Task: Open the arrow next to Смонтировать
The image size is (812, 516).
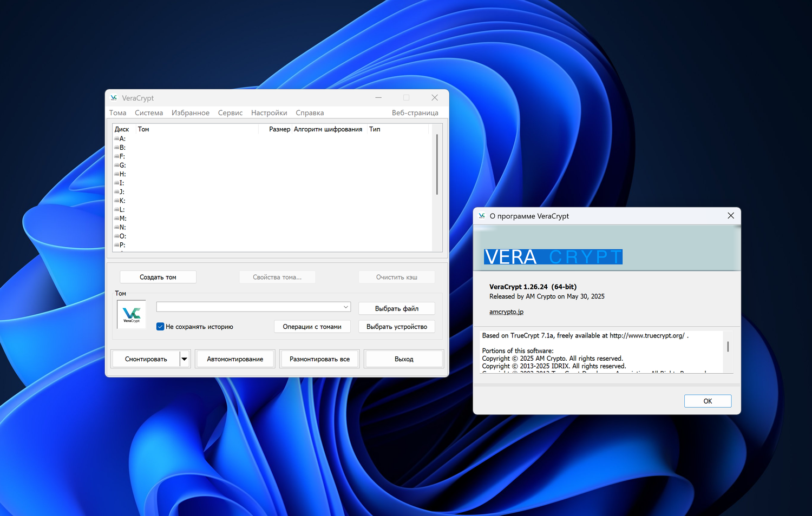Action: [185, 359]
